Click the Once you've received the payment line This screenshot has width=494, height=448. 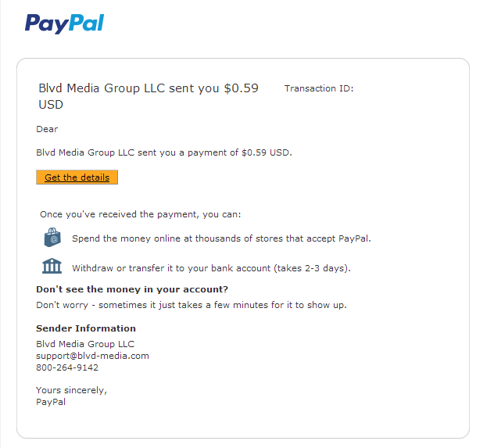click(141, 213)
